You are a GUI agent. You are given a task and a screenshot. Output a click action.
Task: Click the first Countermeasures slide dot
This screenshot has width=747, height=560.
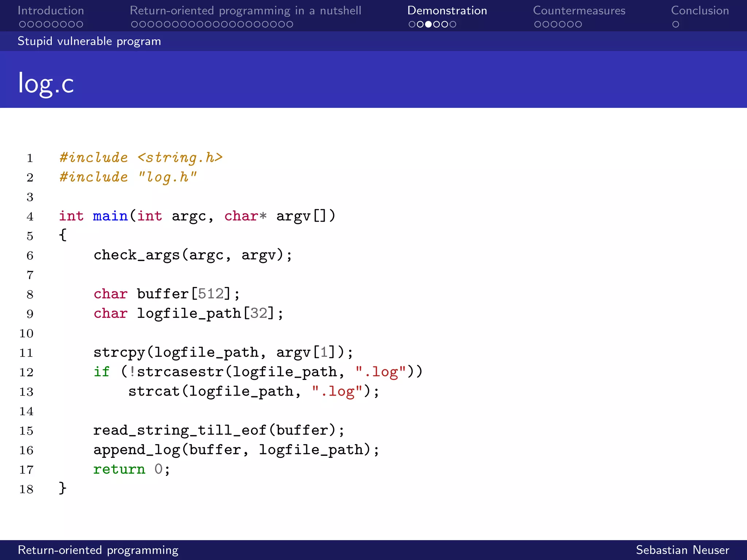point(538,24)
